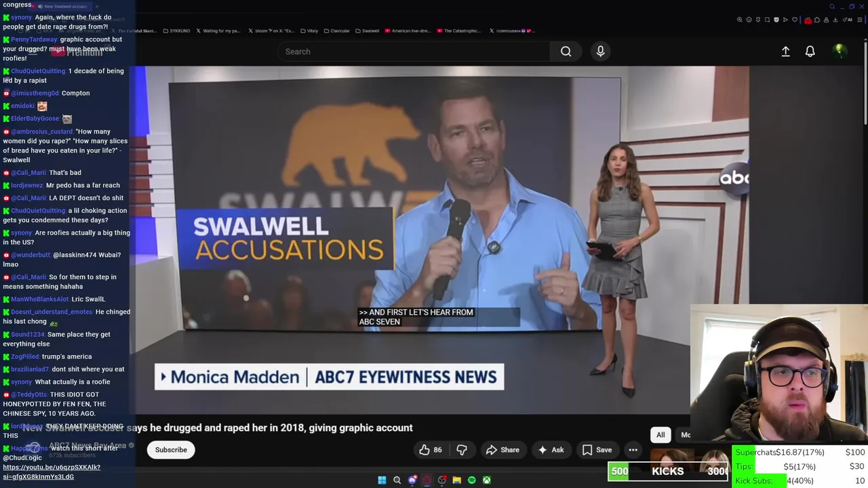Open the File Explorer taskbar icon

456,480
